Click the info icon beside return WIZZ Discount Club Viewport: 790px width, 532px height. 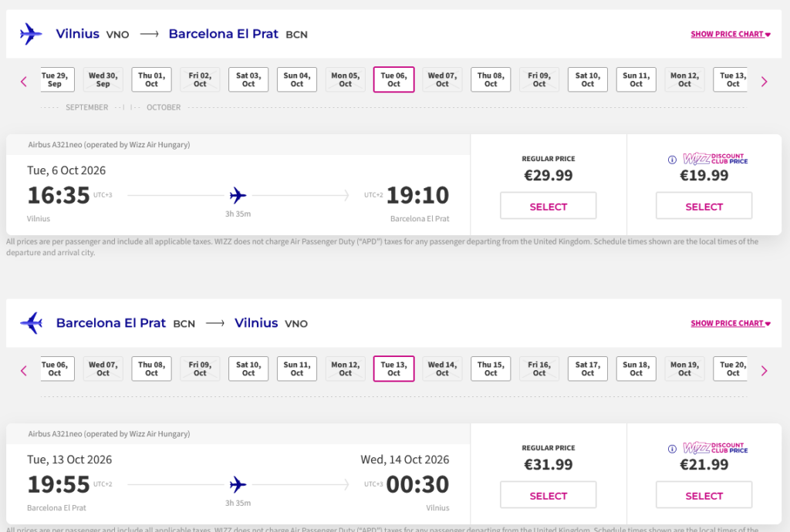(672, 449)
